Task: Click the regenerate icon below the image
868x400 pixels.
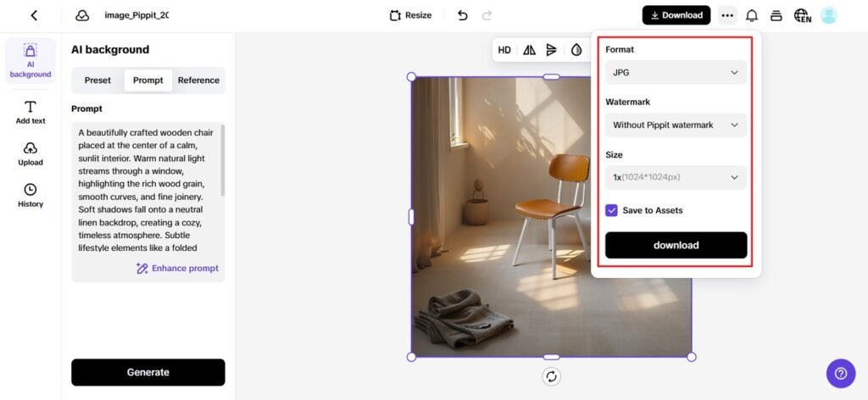Action: [x=551, y=376]
